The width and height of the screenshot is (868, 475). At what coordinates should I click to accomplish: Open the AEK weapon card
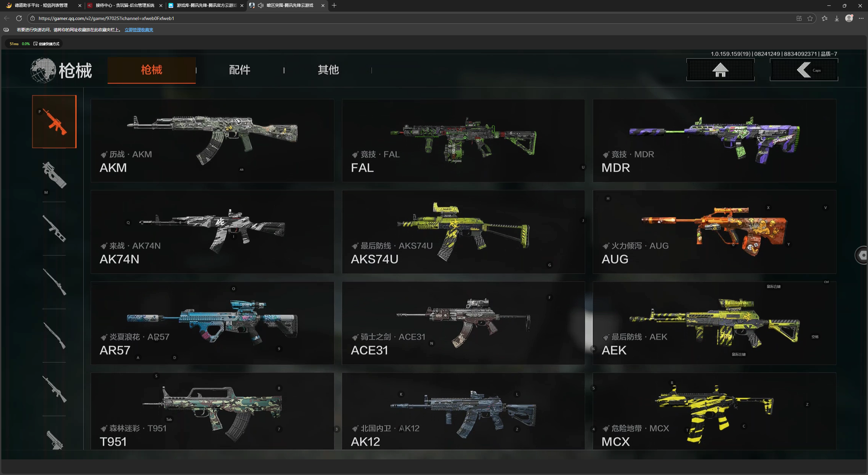point(714,323)
